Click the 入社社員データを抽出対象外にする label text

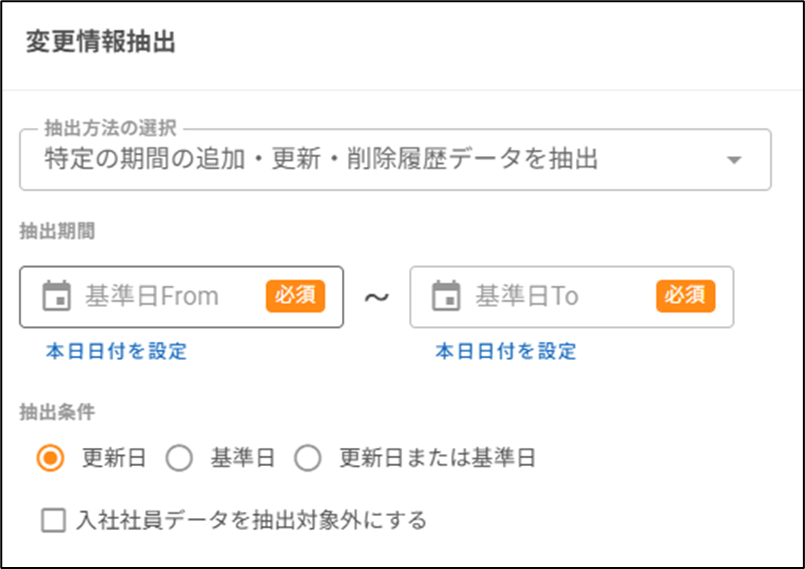[252, 520]
